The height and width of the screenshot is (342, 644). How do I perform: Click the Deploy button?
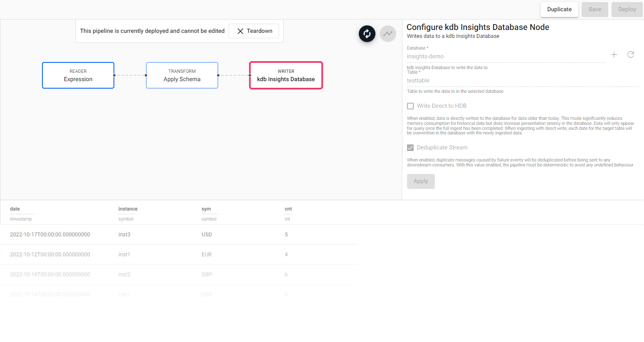627,9
